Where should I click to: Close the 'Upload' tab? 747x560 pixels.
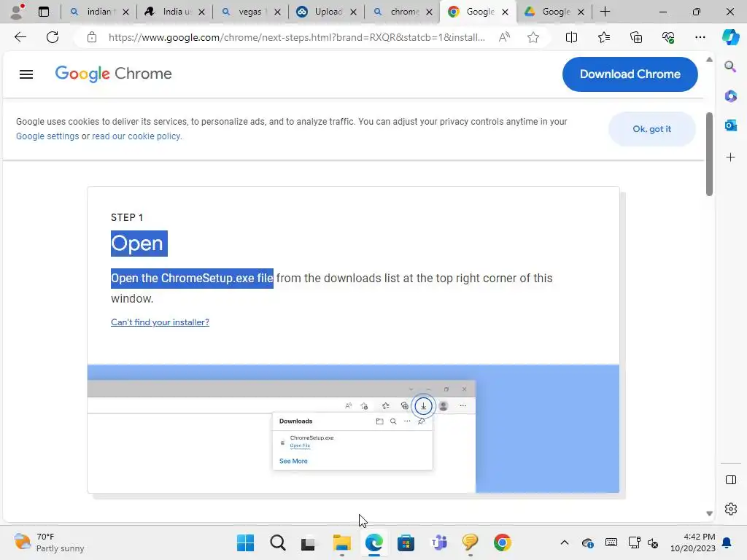[354, 12]
